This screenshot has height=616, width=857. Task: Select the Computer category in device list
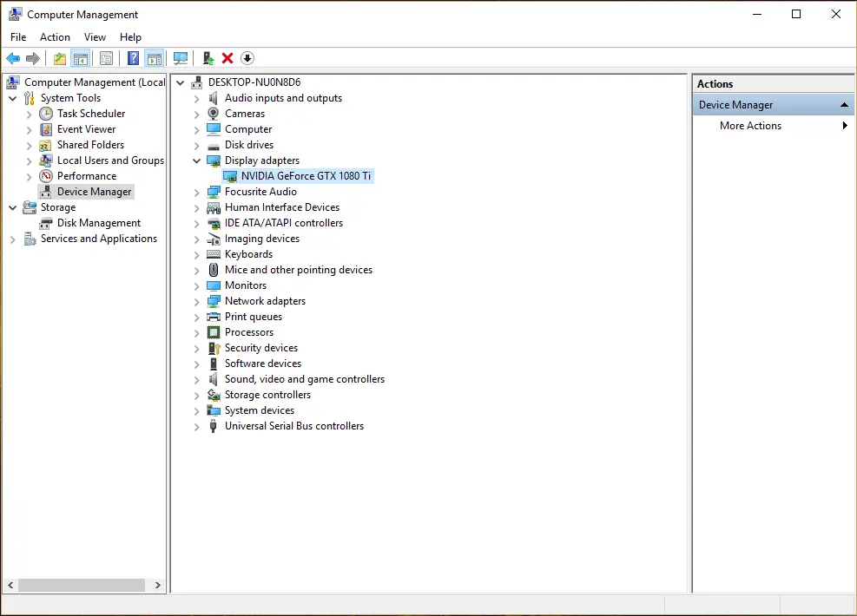(x=248, y=129)
